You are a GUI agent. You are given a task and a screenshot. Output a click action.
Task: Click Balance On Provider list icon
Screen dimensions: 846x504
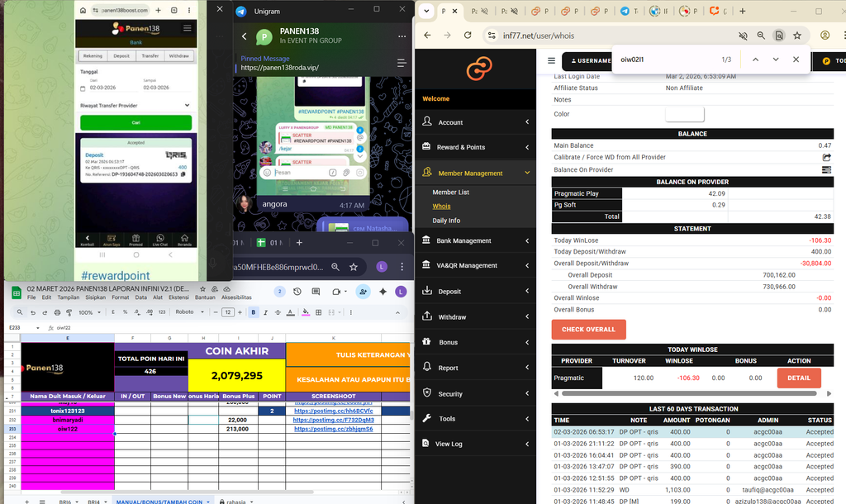pos(826,169)
